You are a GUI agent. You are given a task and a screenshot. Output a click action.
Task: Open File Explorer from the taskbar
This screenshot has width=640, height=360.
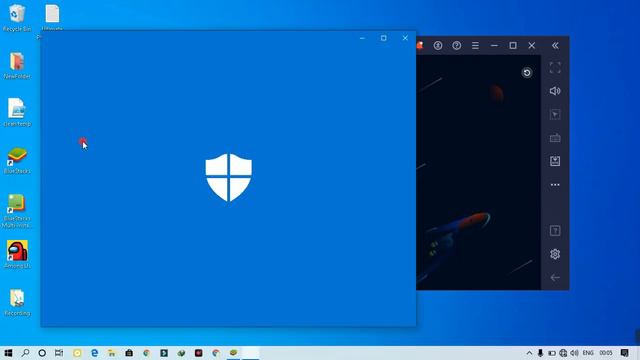(111, 353)
